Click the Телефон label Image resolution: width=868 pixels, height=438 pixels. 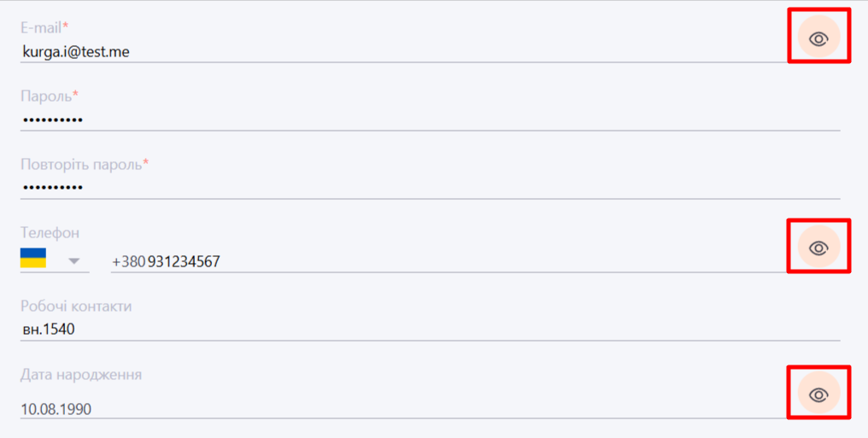tap(50, 233)
